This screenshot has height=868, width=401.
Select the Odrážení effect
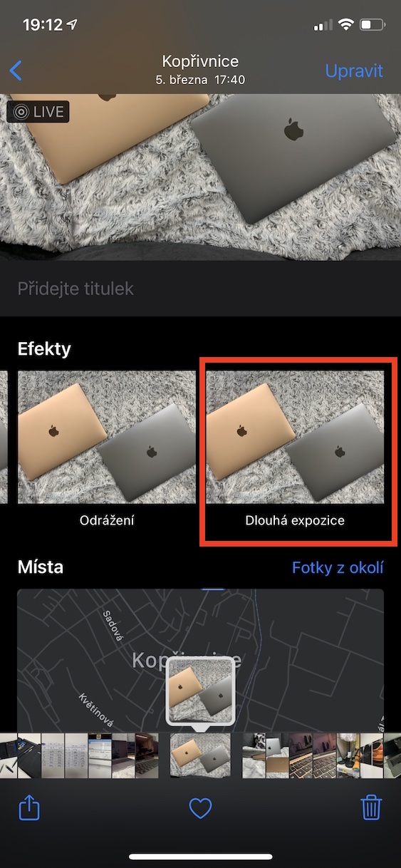tap(107, 450)
